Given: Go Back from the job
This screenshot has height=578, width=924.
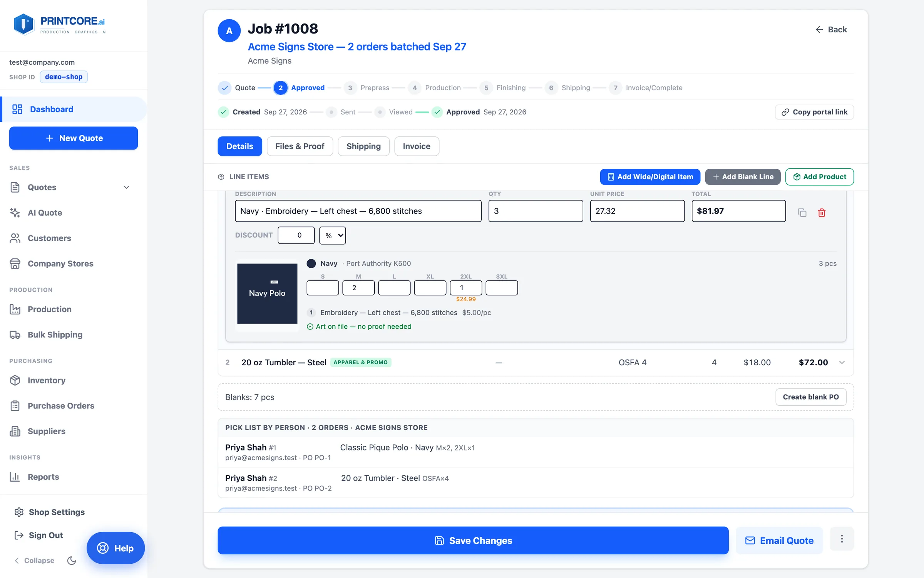Looking at the screenshot, I should tap(831, 30).
